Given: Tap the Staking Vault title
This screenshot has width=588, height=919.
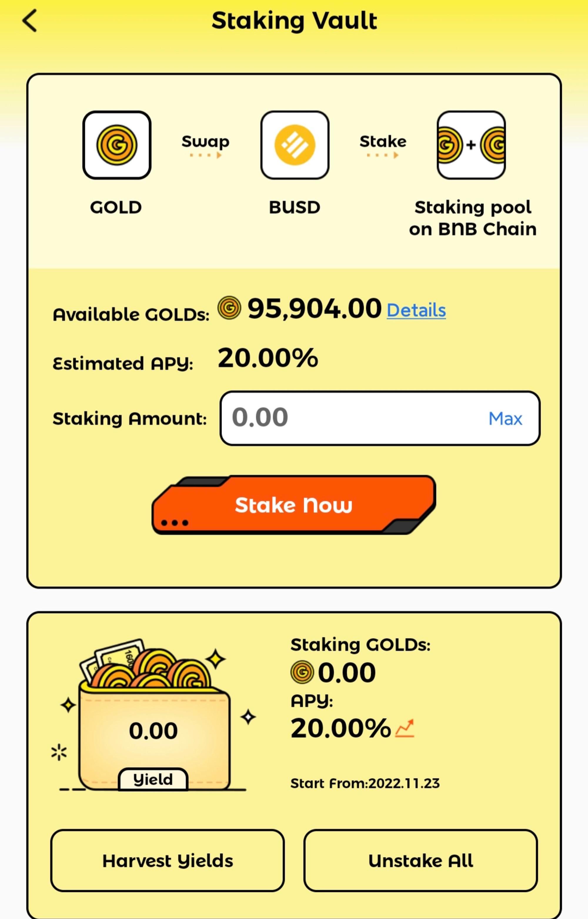Looking at the screenshot, I should (x=294, y=21).
